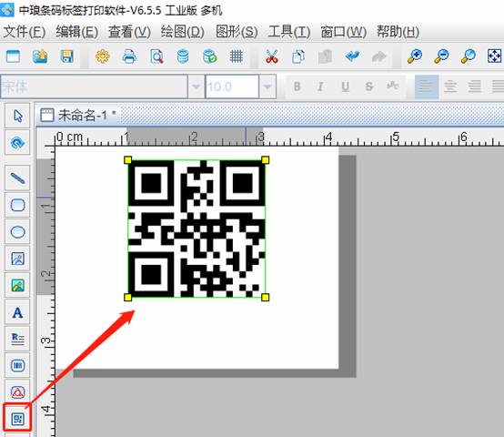Image resolution: width=504 pixels, height=437 pixels.
Task: Open the 文件(F) menu
Action: tap(24, 32)
